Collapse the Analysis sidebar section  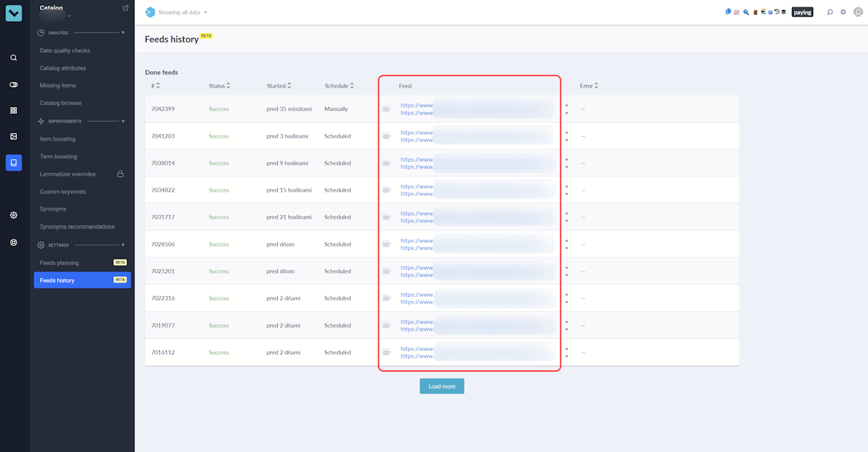click(123, 33)
